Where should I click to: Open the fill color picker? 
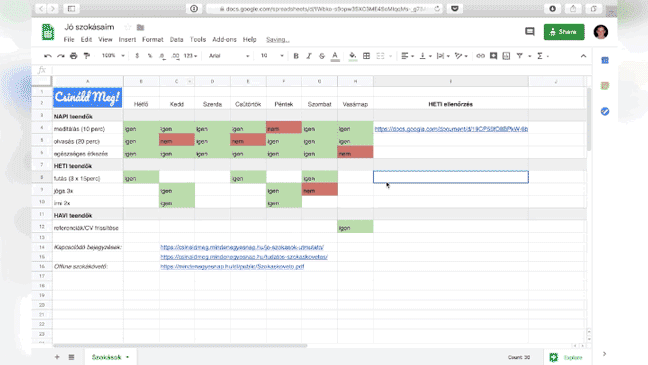point(353,56)
